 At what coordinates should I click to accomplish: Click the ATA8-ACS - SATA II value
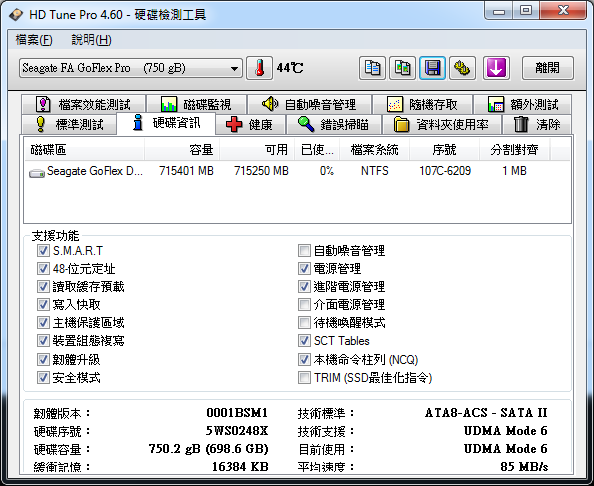(486, 413)
